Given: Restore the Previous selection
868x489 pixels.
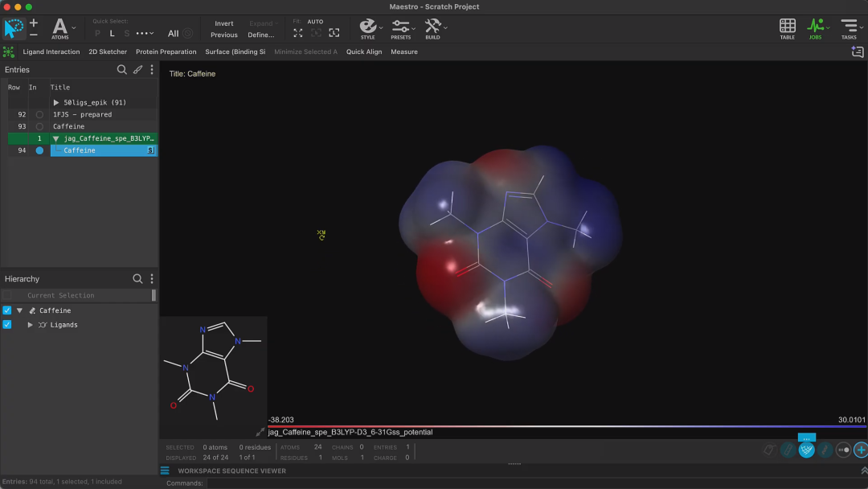Looking at the screenshot, I should click(224, 35).
